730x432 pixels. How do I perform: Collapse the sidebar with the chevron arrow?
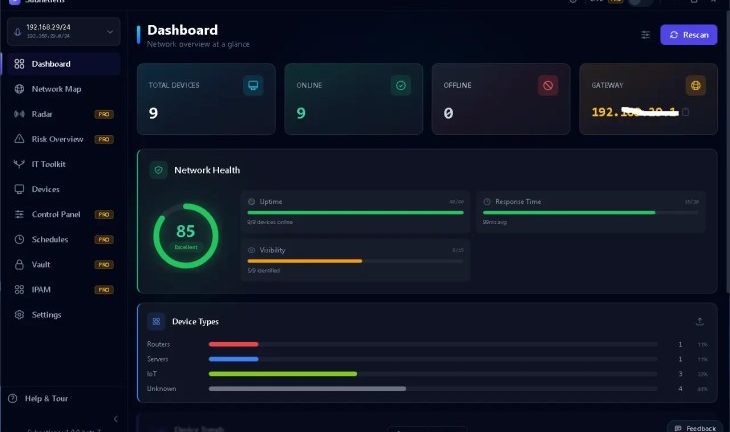point(115,419)
